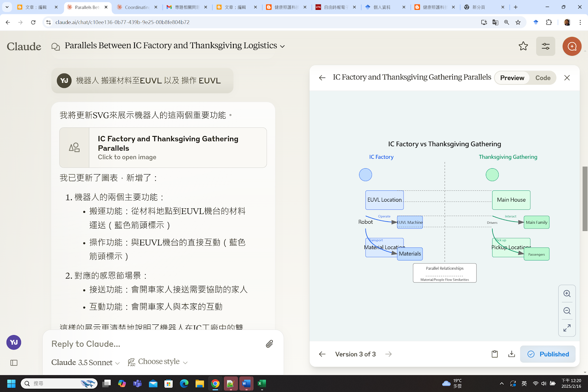The height and width of the screenshot is (392, 588).
Task: Click the blue circle in diagram
Action: (365, 175)
